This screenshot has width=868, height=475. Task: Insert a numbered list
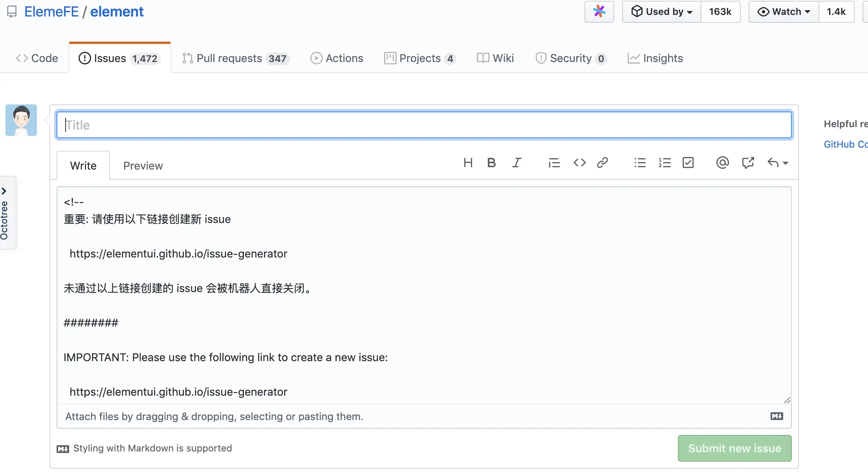click(x=665, y=163)
